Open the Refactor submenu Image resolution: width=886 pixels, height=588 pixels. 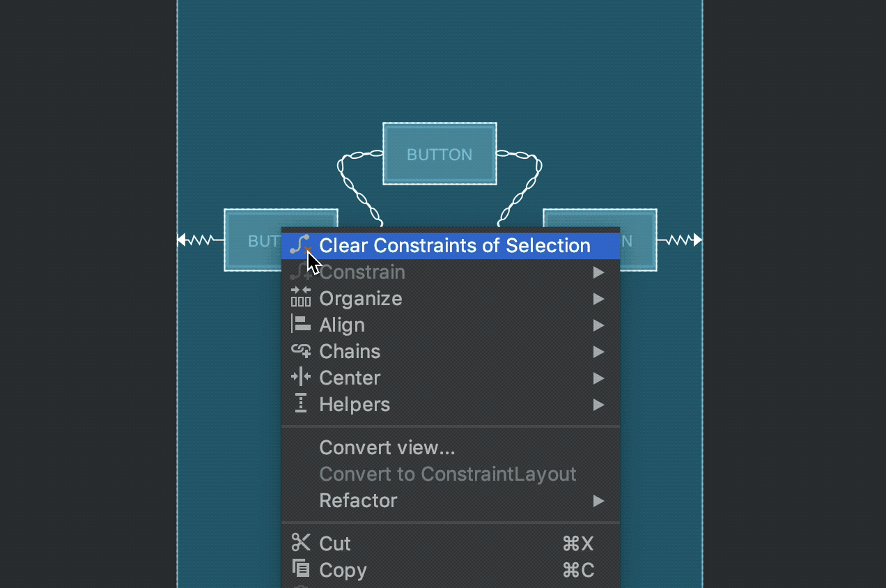click(x=598, y=500)
